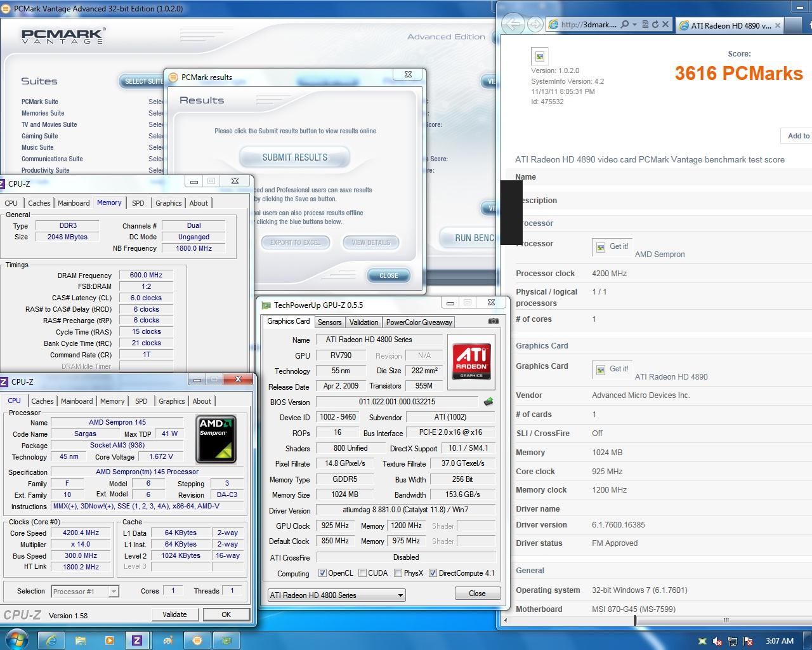Close the ATI Radeon HD 4890 browser tab

(x=778, y=25)
